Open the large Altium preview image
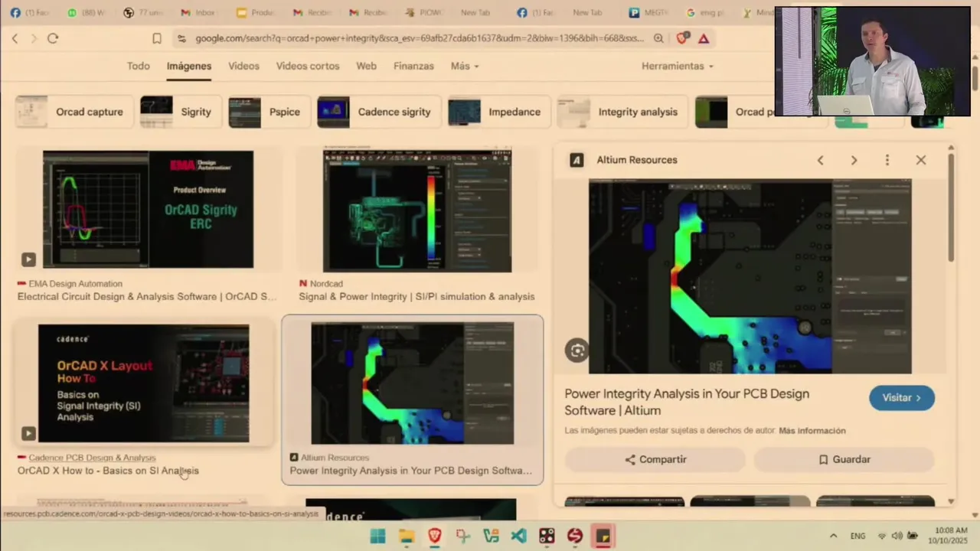The height and width of the screenshot is (551, 980). coord(750,277)
